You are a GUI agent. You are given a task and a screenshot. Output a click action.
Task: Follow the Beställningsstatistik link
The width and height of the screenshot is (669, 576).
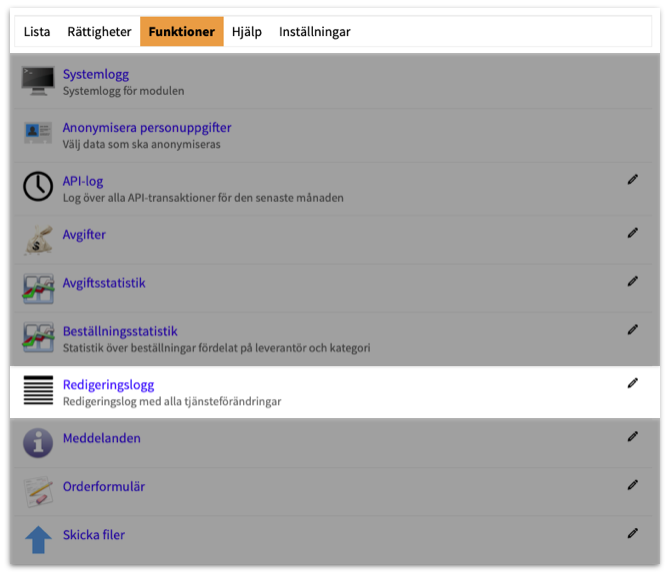(x=120, y=331)
